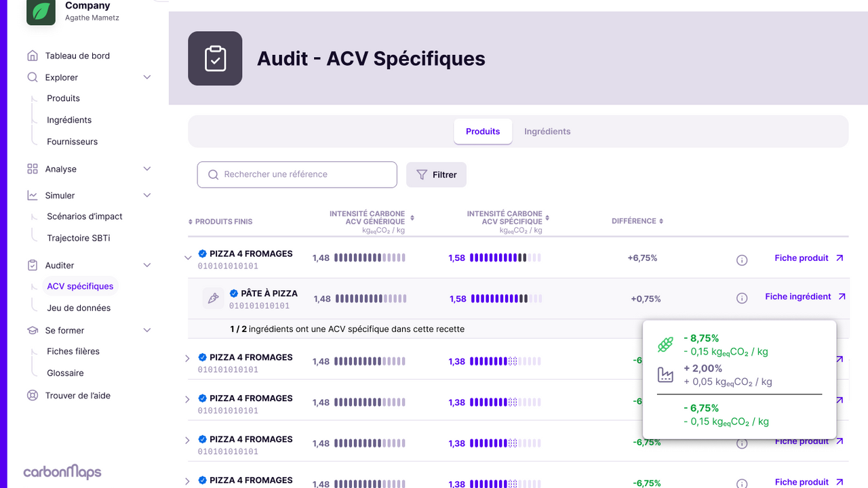Collapse the Simuler sidebar section
The height and width of the screenshot is (488, 868).
click(147, 195)
